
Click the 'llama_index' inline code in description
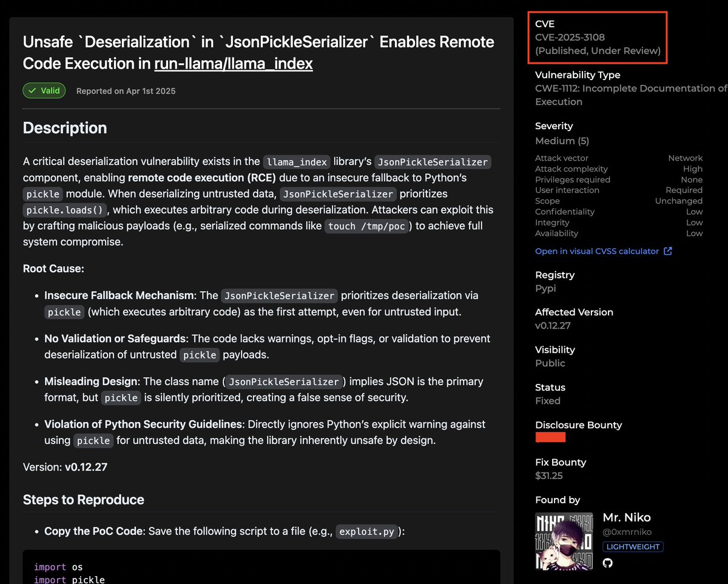297,162
